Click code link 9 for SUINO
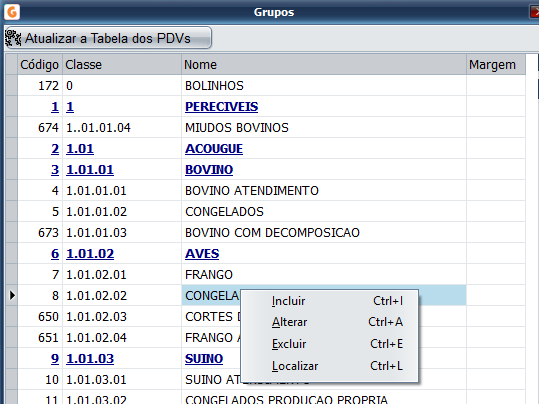 tap(55, 358)
